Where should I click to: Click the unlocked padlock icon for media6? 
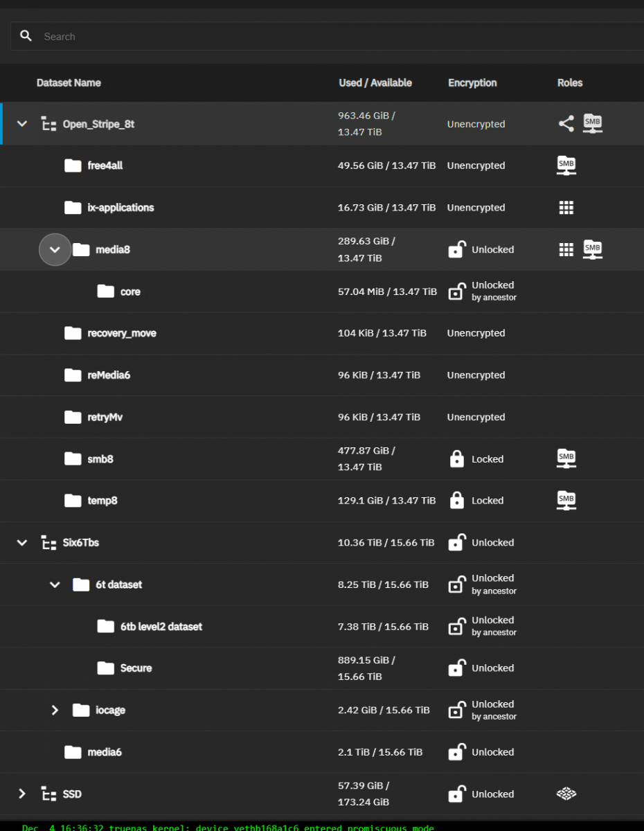(456, 751)
